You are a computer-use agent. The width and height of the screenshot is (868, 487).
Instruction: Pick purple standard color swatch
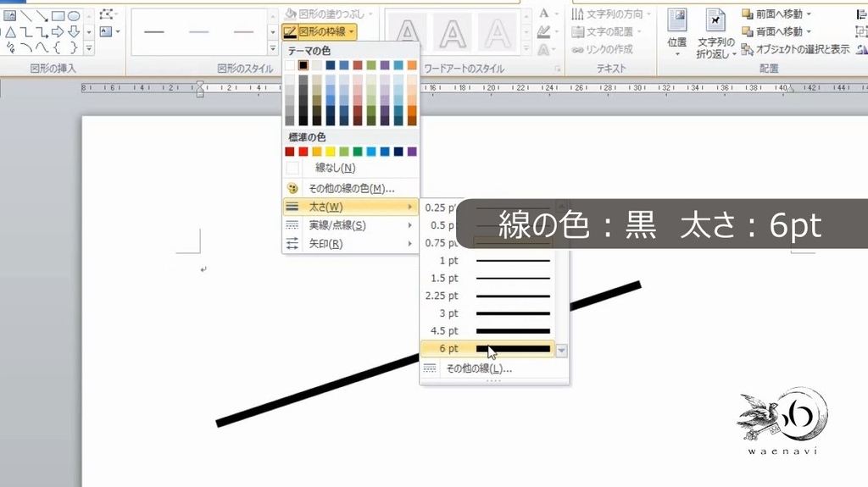tap(412, 152)
